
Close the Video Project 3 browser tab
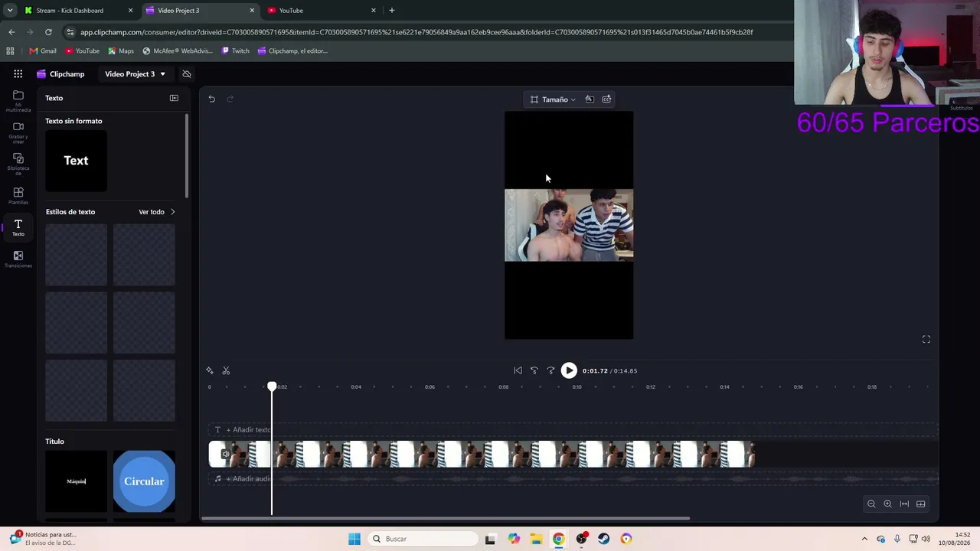(252, 11)
